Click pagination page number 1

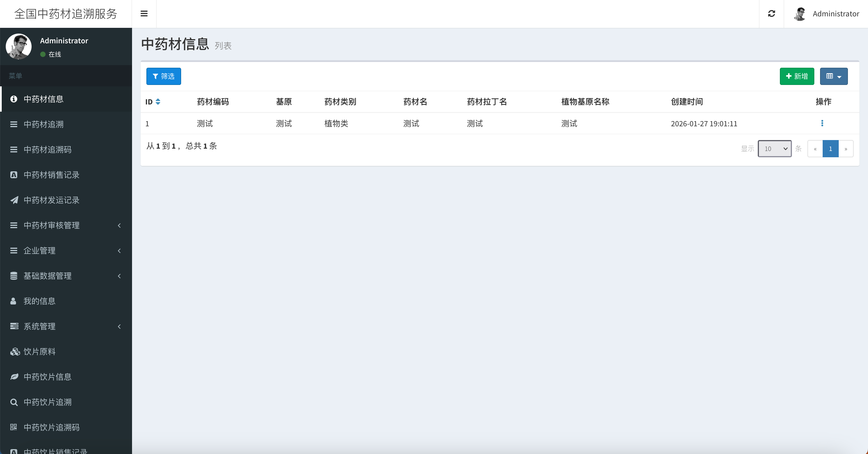pos(831,149)
